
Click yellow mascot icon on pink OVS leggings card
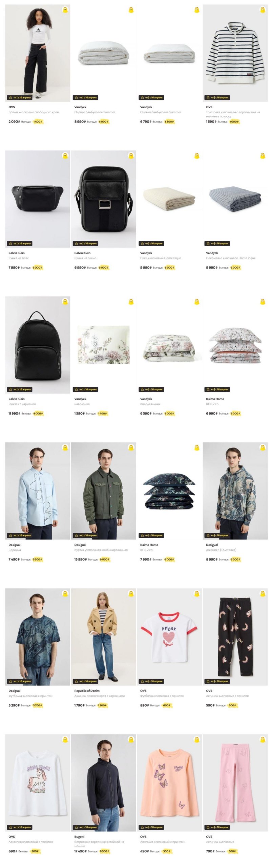263,739
